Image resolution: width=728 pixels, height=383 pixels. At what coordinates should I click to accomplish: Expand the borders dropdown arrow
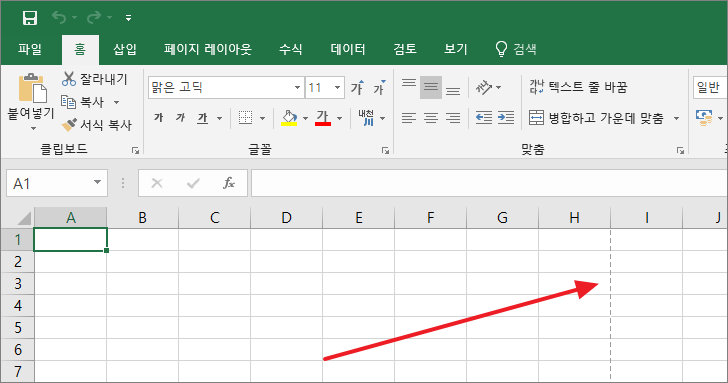coord(262,118)
